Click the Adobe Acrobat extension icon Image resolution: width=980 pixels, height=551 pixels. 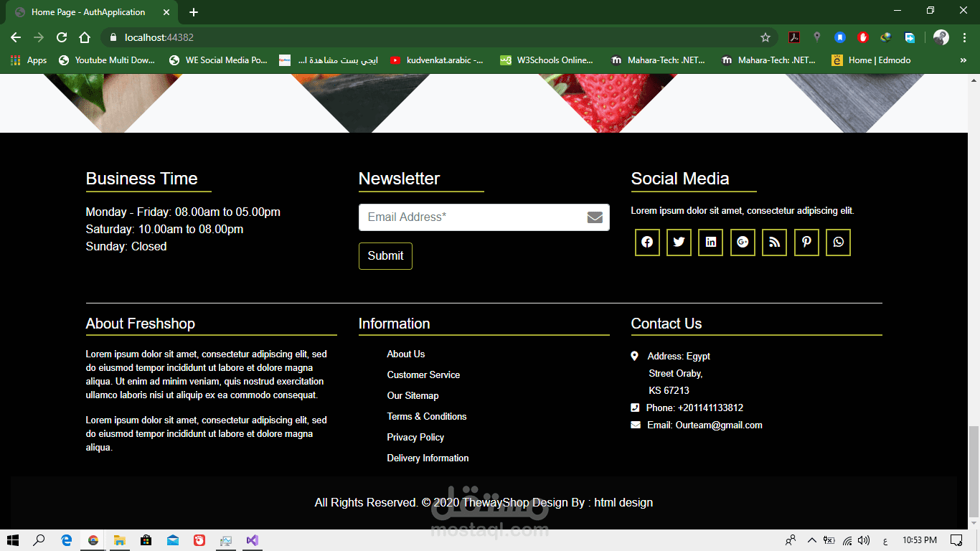point(794,37)
